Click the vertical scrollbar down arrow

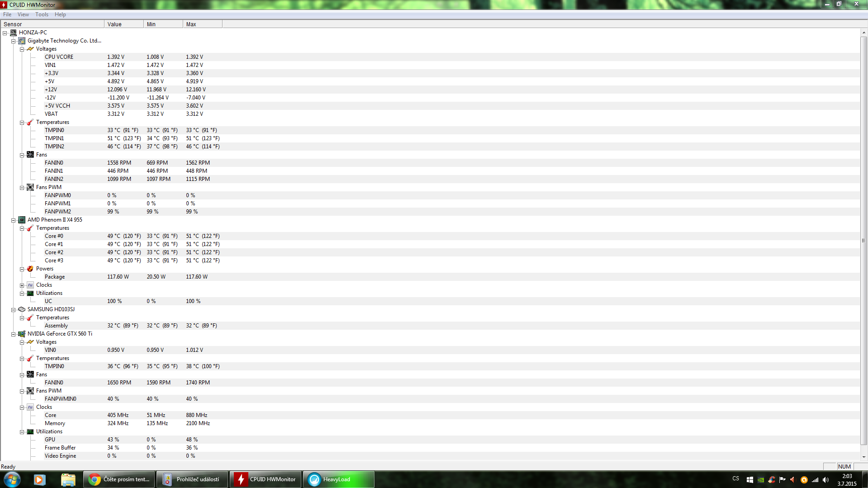coord(864,457)
